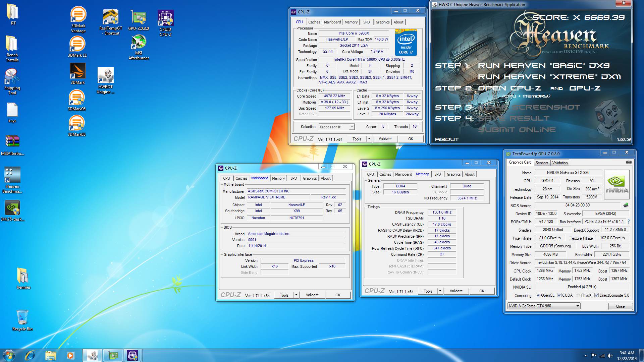The image size is (644, 362).
Task: Open the Windows Start menu
Action: coord(9,355)
